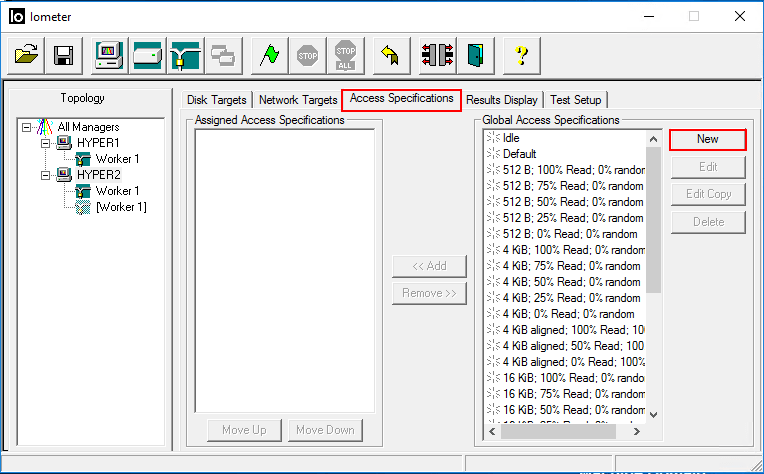The image size is (764, 474).
Task: Switch to the Network Targets tab
Action: pyautogui.click(x=298, y=100)
